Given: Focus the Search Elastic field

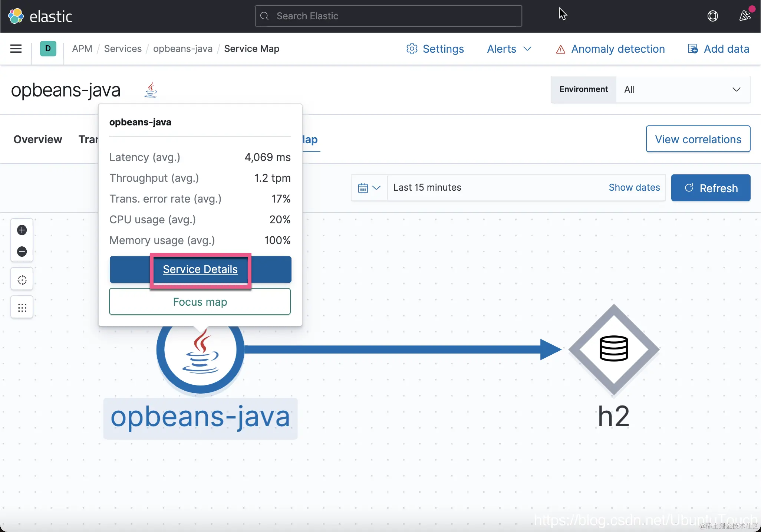Looking at the screenshot, I should [x=388, y=16].
